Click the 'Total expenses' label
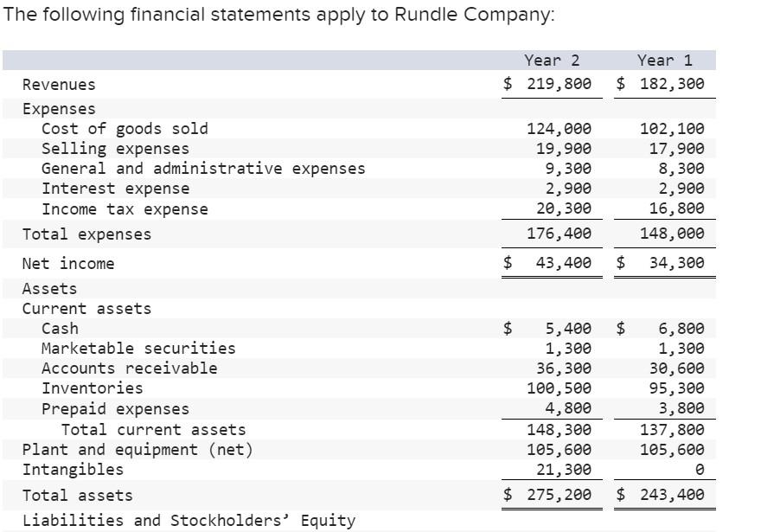 86,234
